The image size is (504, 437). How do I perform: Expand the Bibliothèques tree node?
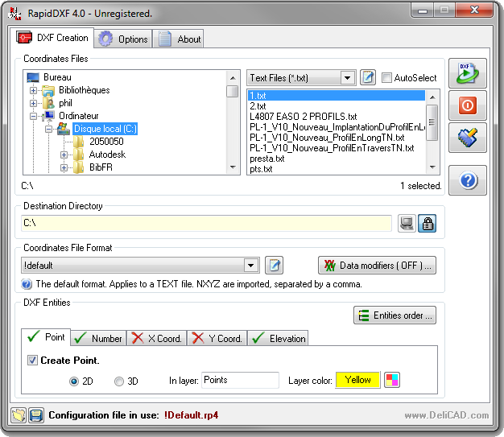point(33,90)
